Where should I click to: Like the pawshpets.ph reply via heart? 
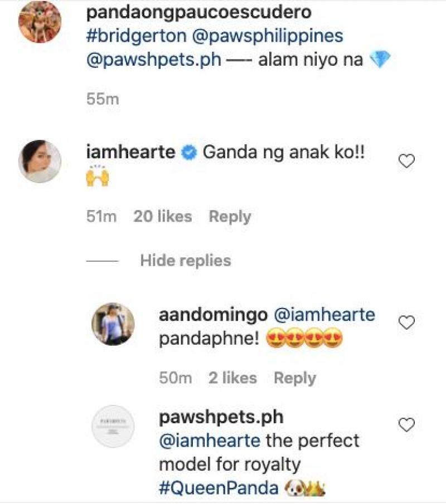pyautogui.click(x=408, y=425)
